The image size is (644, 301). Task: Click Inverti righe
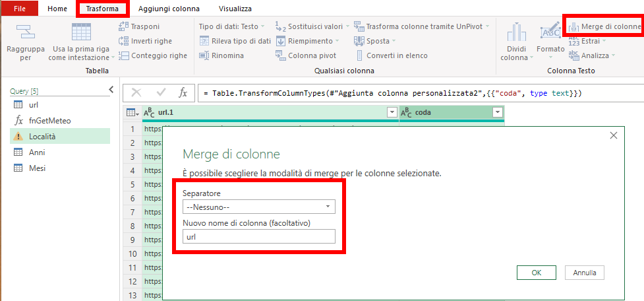coord(145,41)
